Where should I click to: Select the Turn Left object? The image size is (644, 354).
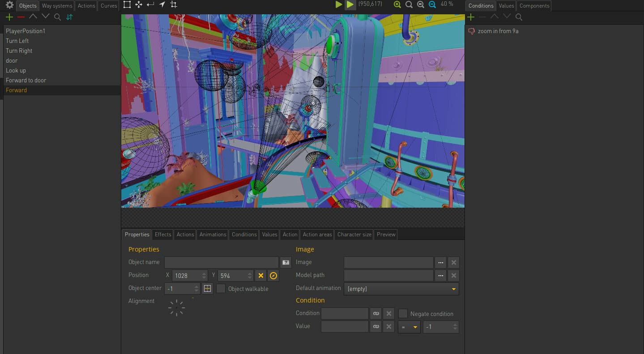click(62, 41)
